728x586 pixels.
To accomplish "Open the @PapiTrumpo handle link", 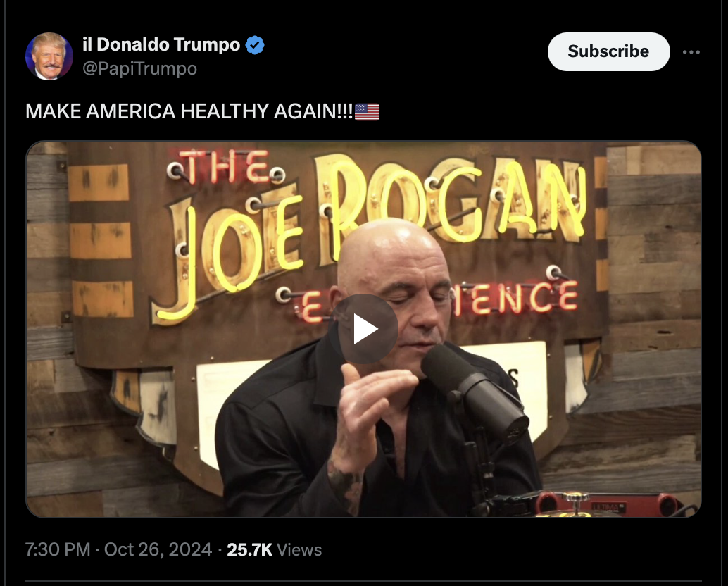I will [139, 69].
